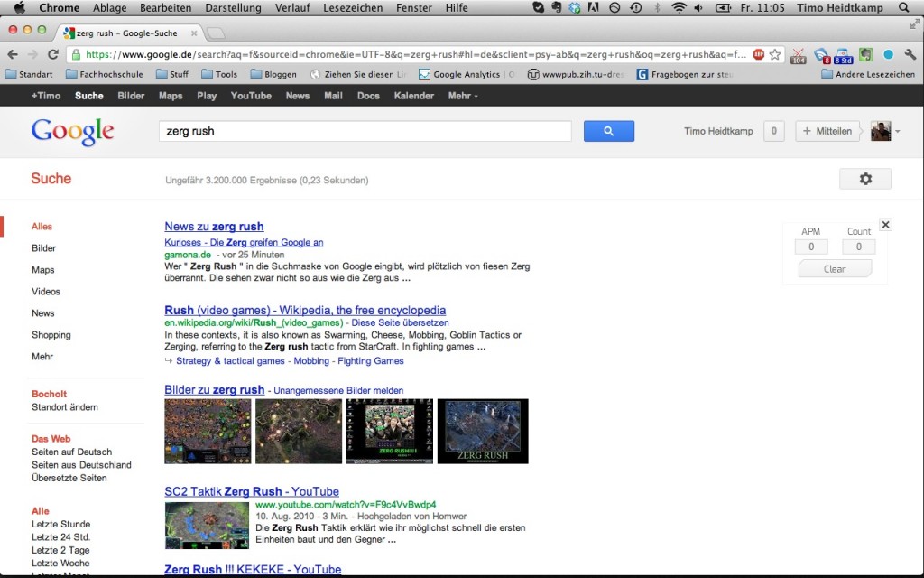Screen dimensions: 924x578
Task: Open the Ablage menu
Action: click(x=109, y=7)
